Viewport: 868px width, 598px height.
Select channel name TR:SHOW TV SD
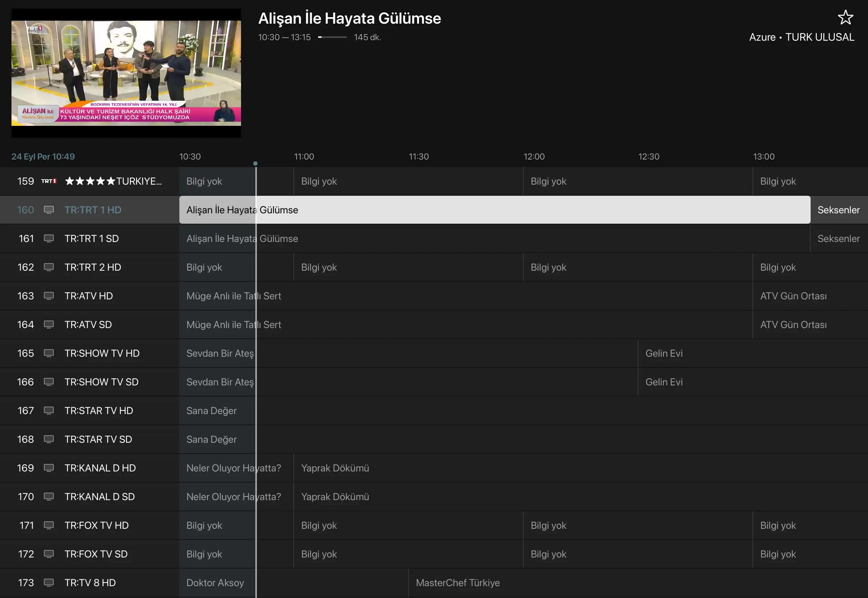(x=102, y=382)
